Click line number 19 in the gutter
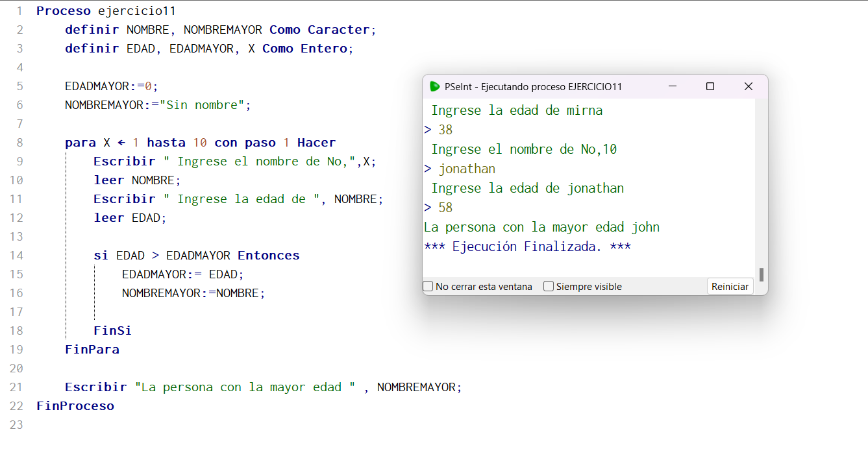868x458 pixels. click(16, 350)
